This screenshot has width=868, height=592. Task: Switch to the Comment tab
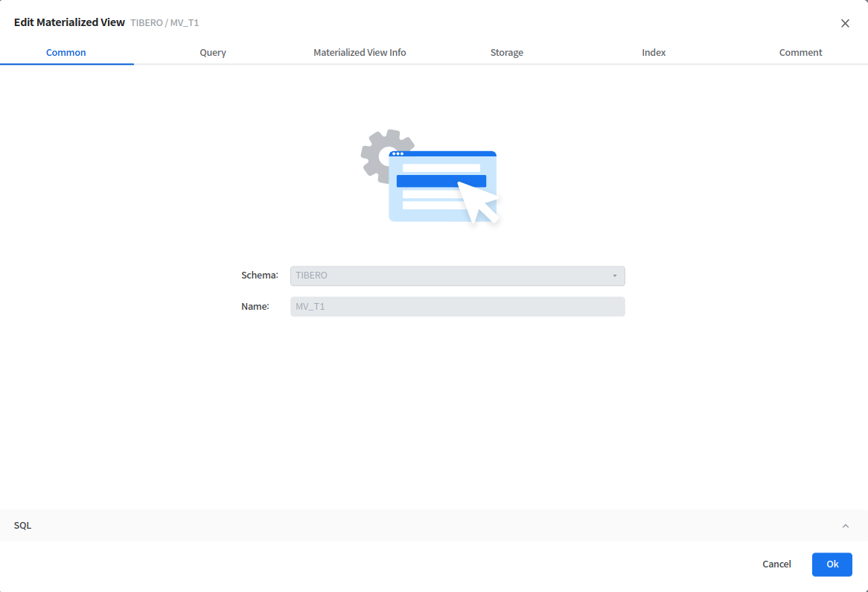[x=800, y=53]
